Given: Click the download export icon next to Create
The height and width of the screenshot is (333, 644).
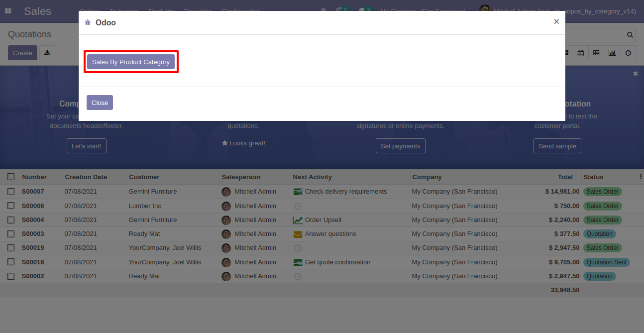Looking at the screenshot, I should point(47,53).
